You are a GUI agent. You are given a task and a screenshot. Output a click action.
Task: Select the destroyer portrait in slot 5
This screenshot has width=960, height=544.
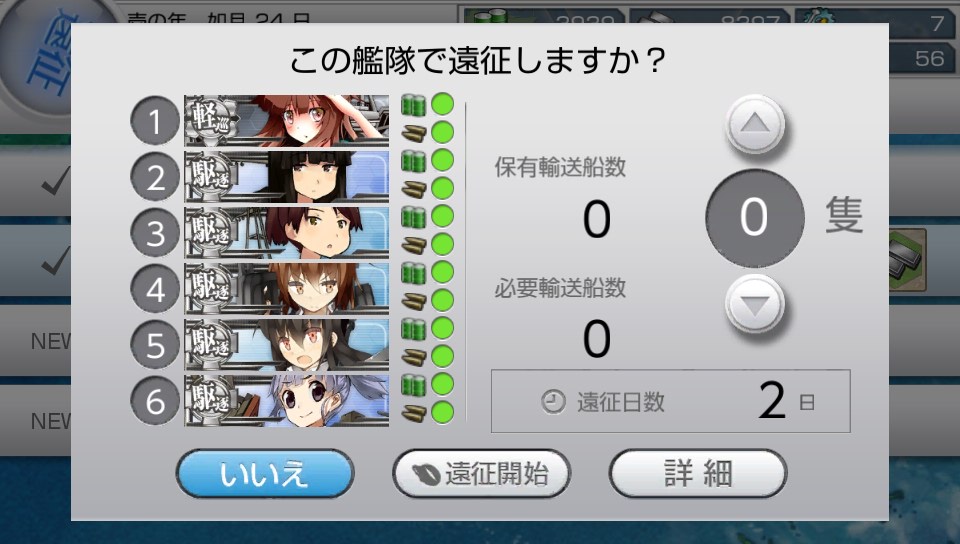pyautogui.click(x=287, y=345)
